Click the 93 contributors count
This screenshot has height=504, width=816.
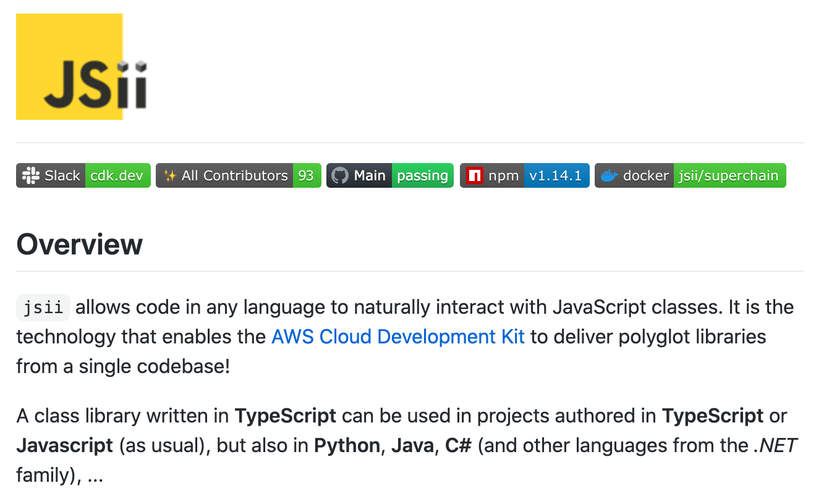[307, 175]
